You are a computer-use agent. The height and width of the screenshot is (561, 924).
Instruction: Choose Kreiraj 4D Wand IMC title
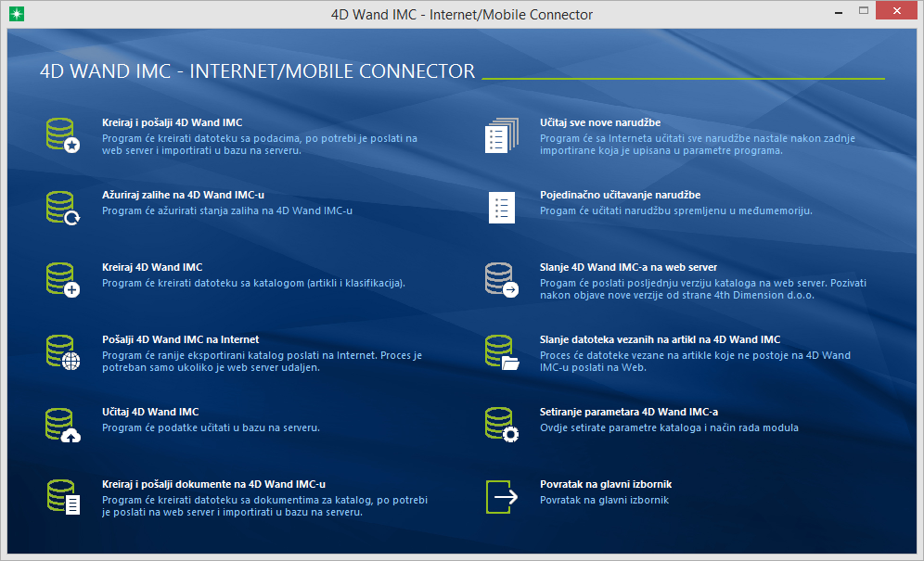[x=152, y=267]
